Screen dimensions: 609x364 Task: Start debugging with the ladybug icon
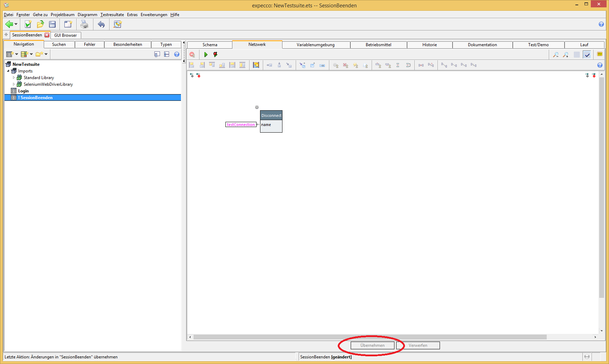pyautogui.click(x=215, y=55)
